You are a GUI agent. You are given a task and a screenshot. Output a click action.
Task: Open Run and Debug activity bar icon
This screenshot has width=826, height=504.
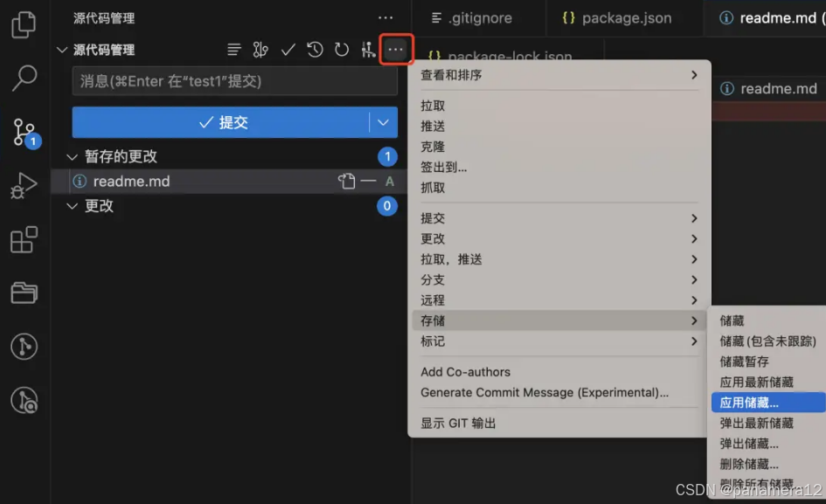coord(24,186)
